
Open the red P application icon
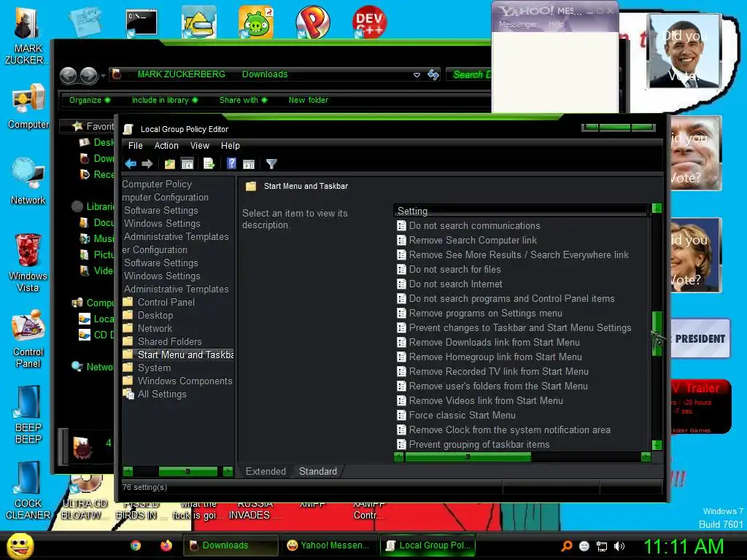tap(313, 23)
